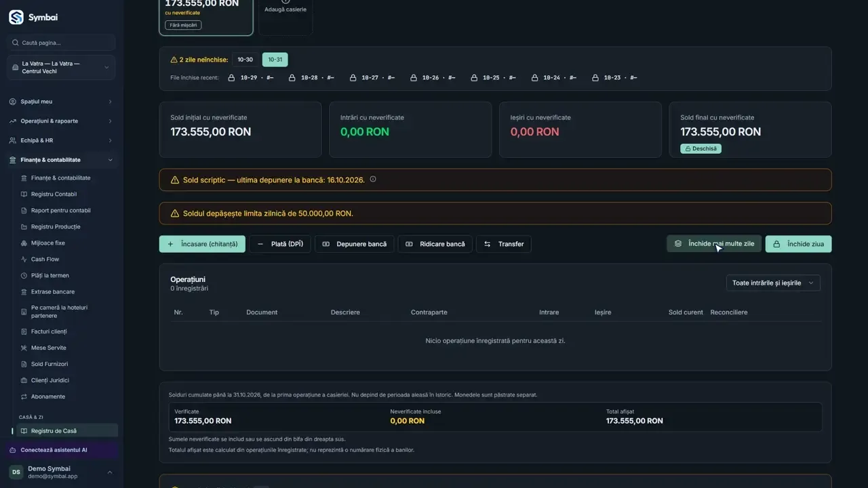This screenshot has width=868, height=488.
Task: Click the Abonamente recurring arrows icon
Action: [24, 396]
